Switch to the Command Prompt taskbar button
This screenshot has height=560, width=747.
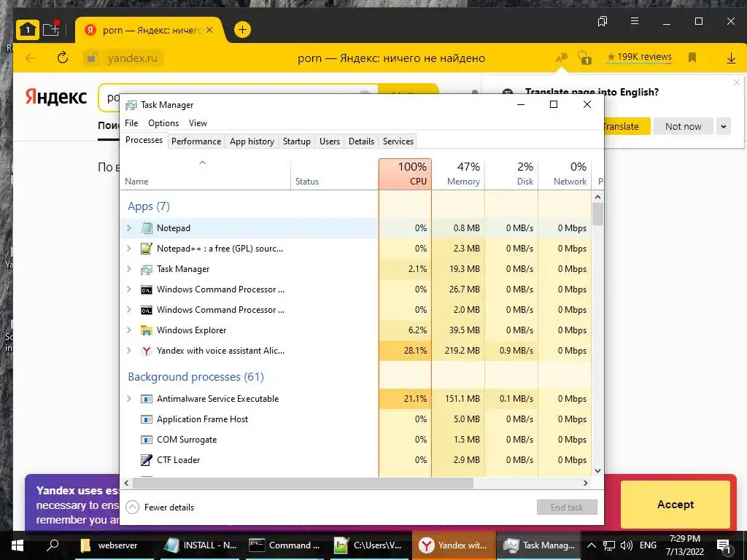coord(286,545)
